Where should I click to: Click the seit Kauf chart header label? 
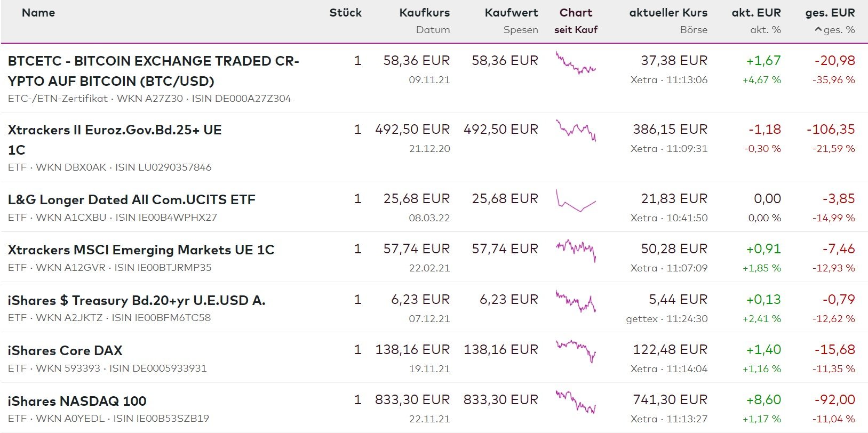coord(576,30)
